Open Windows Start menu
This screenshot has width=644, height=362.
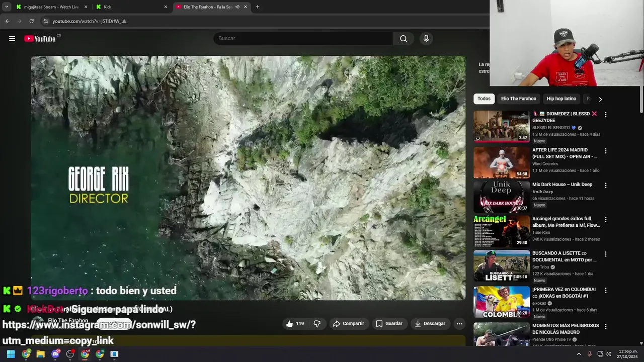(x=11, y=354)
